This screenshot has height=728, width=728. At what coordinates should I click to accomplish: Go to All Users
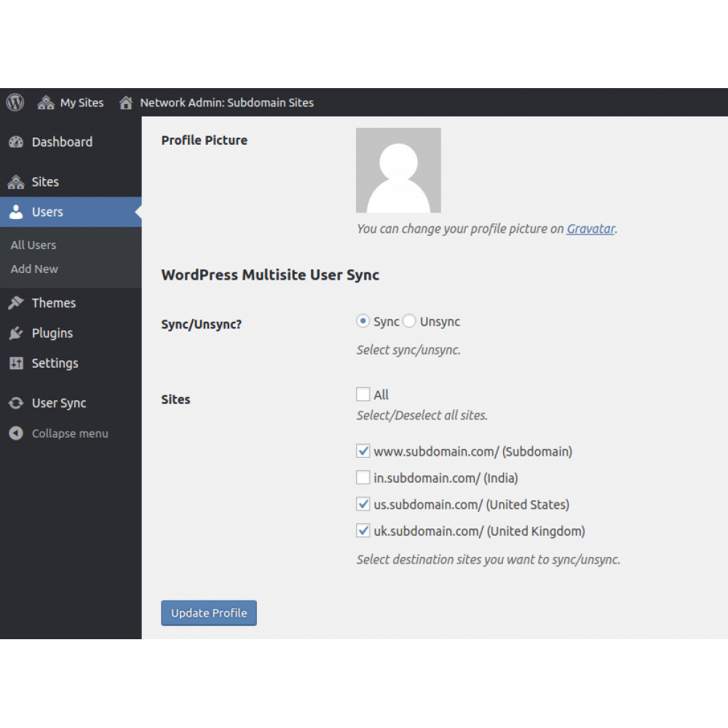point(33,245)
